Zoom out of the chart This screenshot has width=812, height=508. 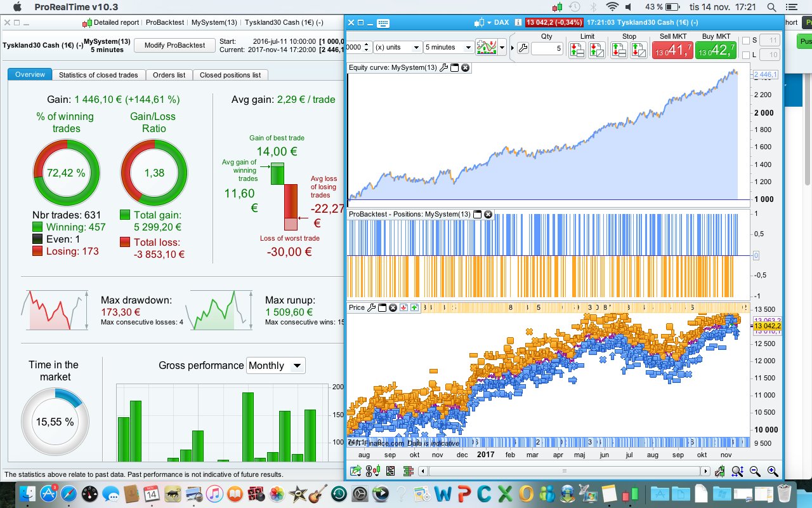(x=755, y=471)
